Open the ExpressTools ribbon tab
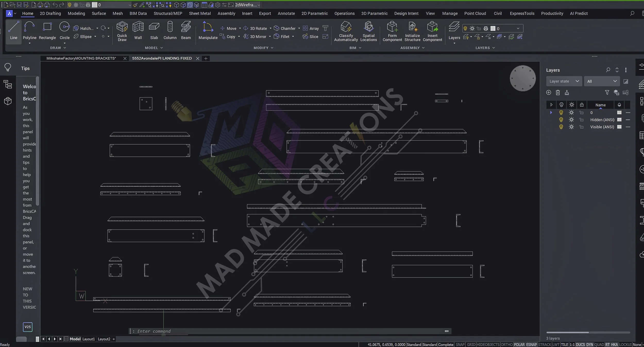 522,13
